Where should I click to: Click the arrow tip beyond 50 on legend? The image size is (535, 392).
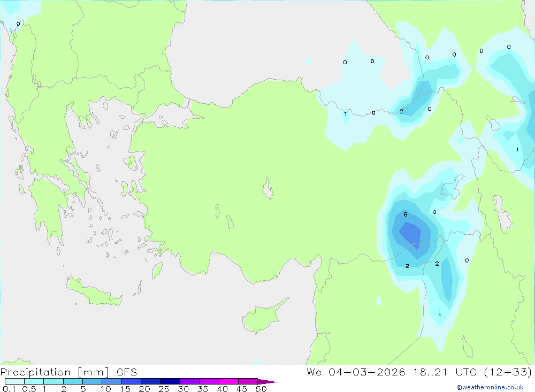pyautogui.click(x=268, y=381)
